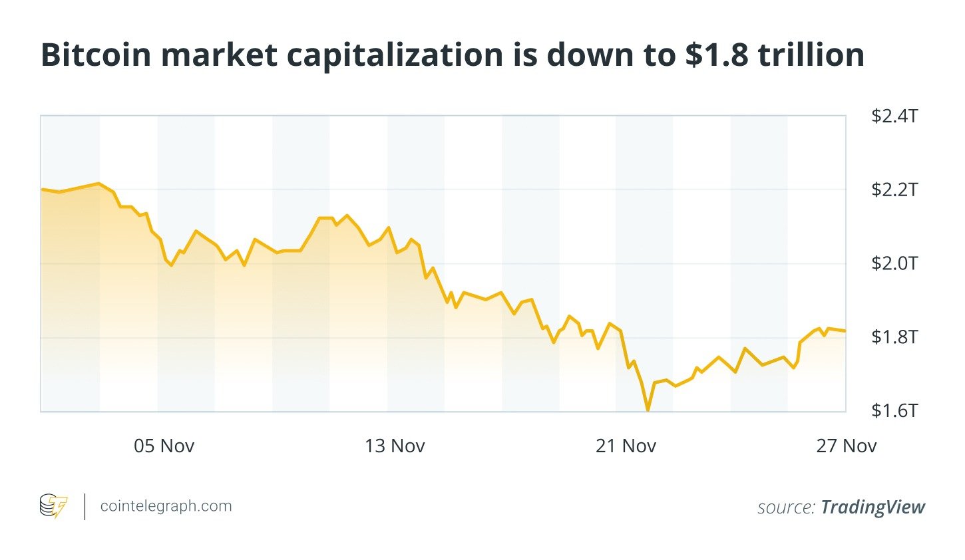Select the $1.6T y-axis label

coord(894,411)
